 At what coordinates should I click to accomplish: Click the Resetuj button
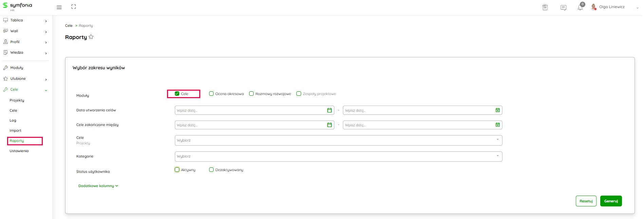point(586,201)
